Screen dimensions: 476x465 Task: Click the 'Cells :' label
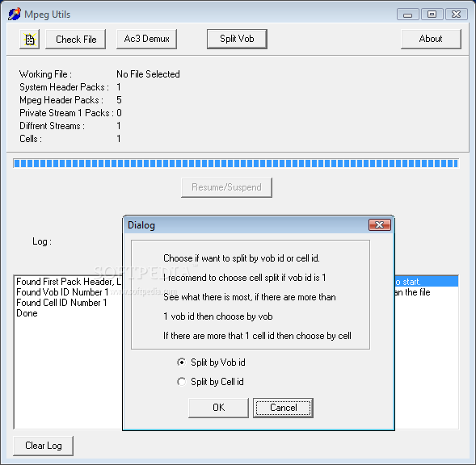[x=31, y=139]
